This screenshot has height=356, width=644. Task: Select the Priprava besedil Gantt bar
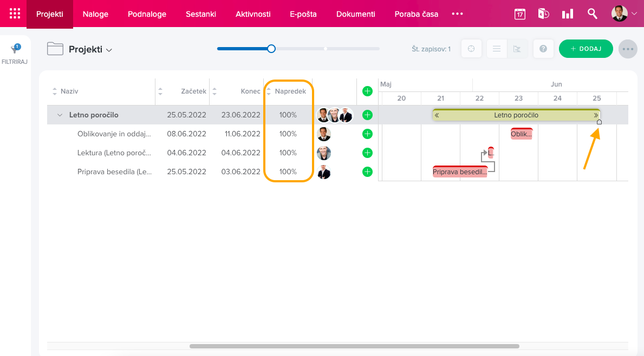coord(459,172)
